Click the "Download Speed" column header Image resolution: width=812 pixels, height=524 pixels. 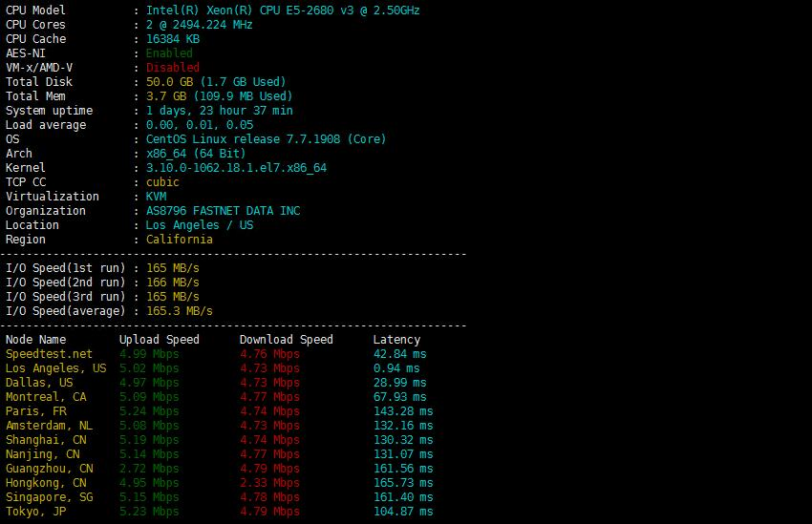pyautogui.click(x=286, y=340)
